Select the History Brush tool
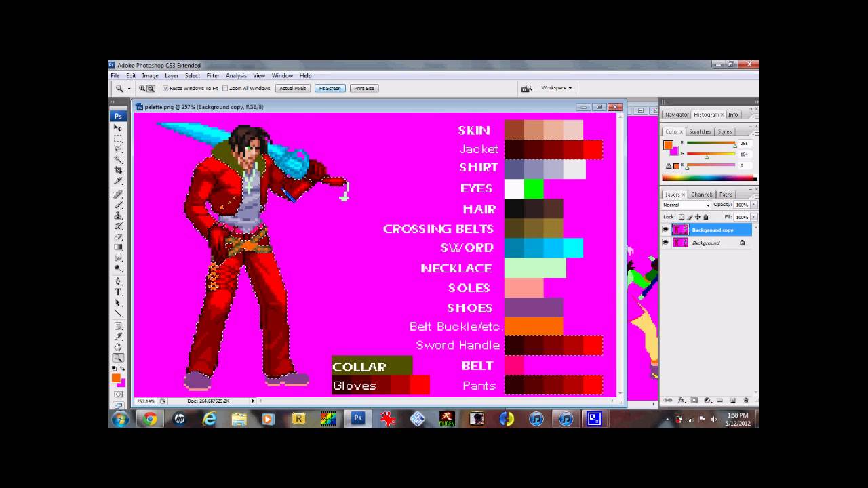 118,226
